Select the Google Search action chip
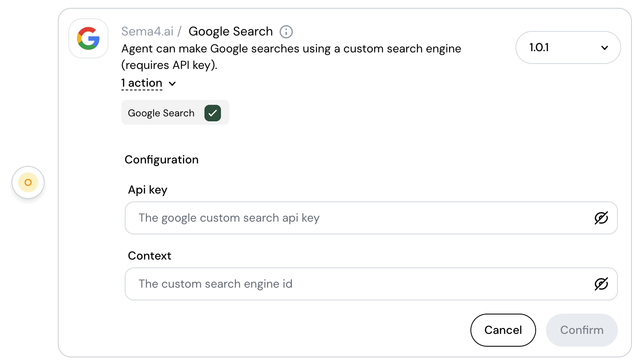 [x=161, y=113]
